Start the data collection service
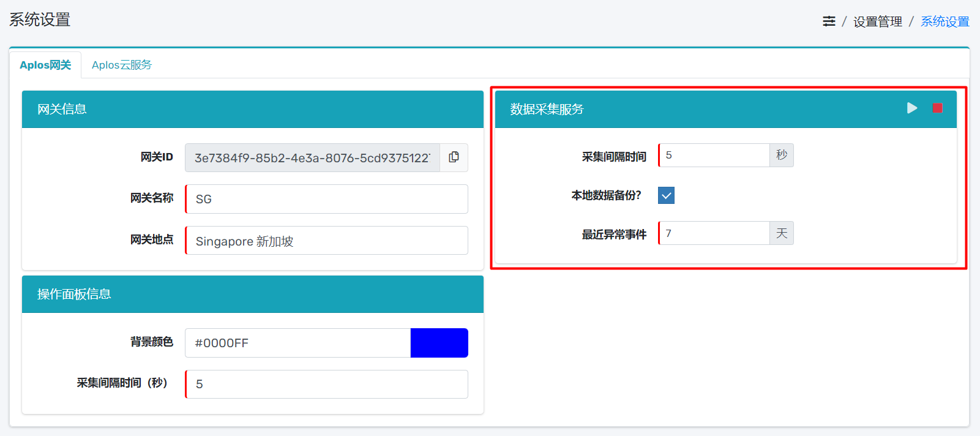 point(912,108)
